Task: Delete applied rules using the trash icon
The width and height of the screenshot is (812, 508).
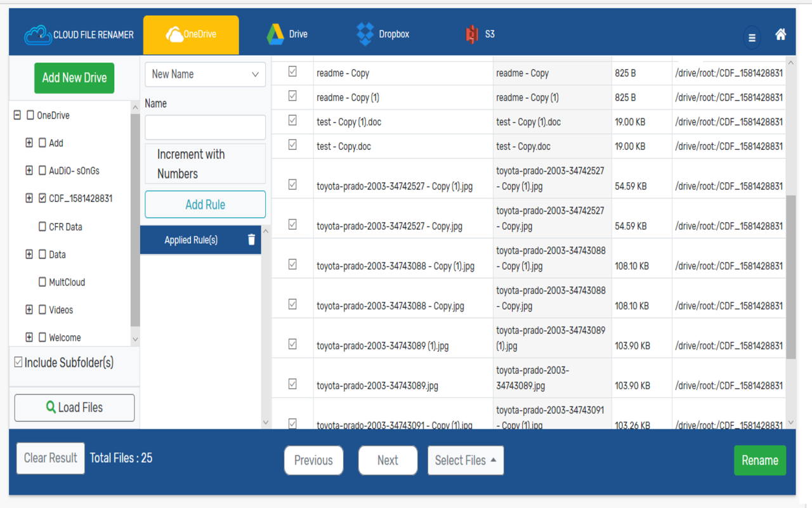Action: tap(251, 239)
